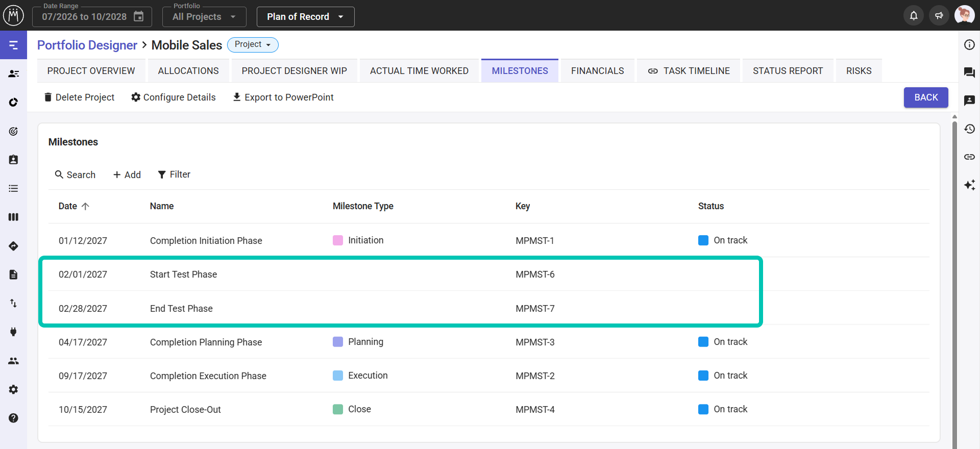Open the sidebar columns board icon
980x449 pixels.
(x=13, y=217)
